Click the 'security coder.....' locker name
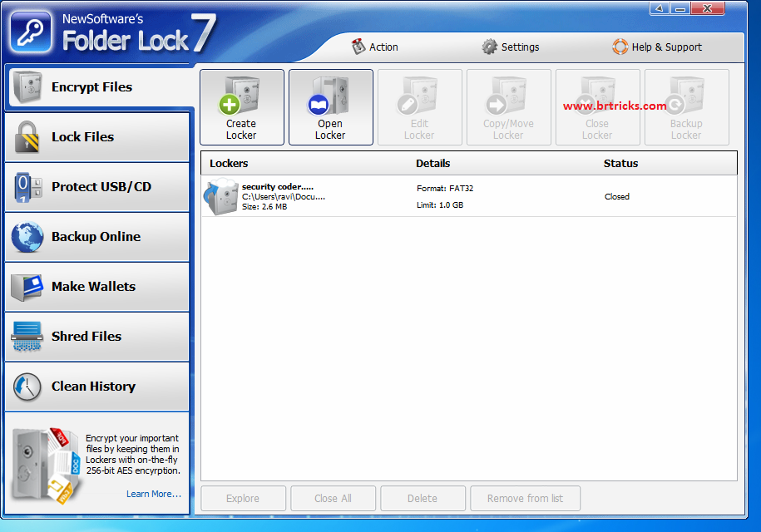 point(278,187)
